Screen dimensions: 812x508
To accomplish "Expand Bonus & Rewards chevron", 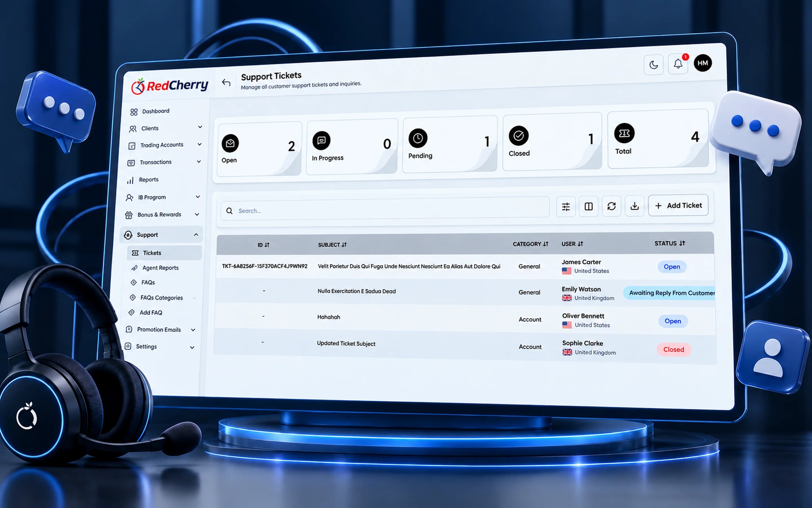I will [x=197, y=214].
